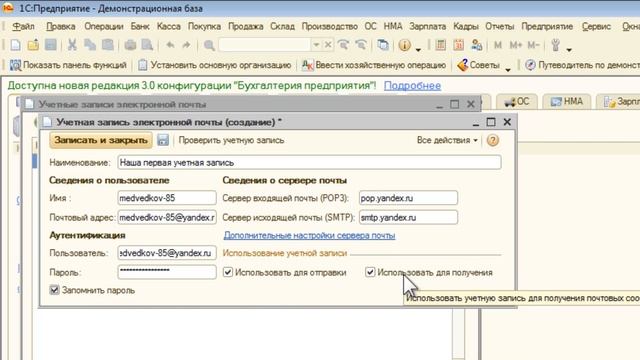
Task: Open the Операции menu
Action: pyautogui.click(x=104, y=27)
